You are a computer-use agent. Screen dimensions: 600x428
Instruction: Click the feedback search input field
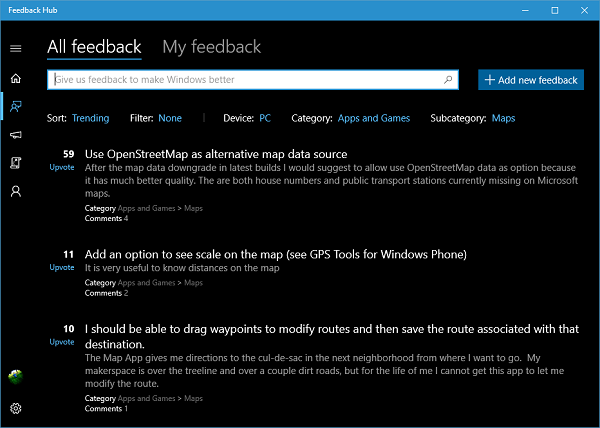coord(253,80)
